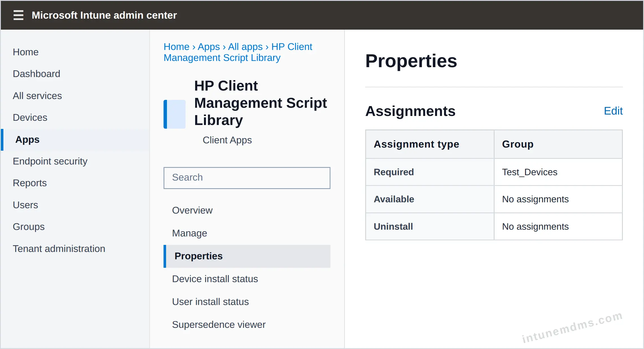Click the Assignments section heading
This screenshot has width=644, height=349.
[410, 111]
